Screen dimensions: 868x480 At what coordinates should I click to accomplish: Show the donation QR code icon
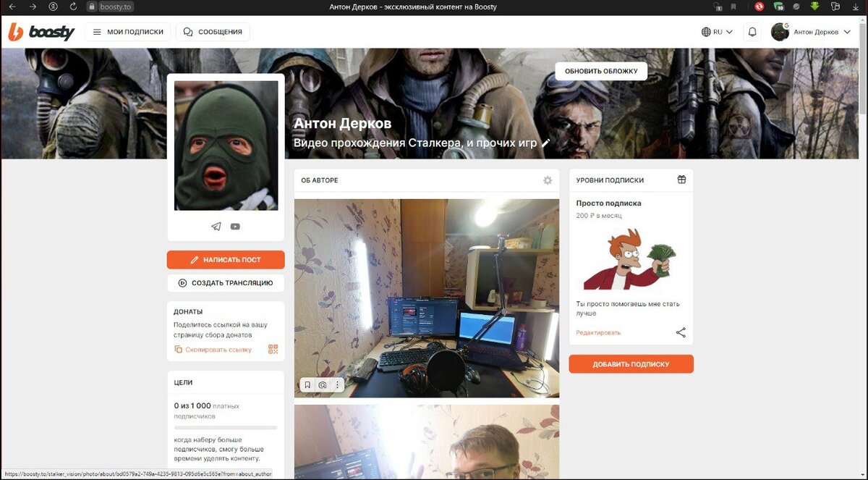coord(273,350)
